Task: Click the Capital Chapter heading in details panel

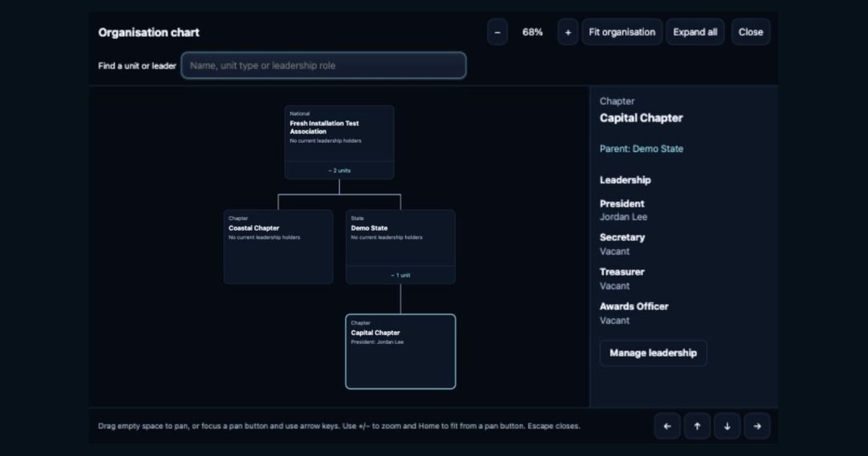Action: click(642, 118)
